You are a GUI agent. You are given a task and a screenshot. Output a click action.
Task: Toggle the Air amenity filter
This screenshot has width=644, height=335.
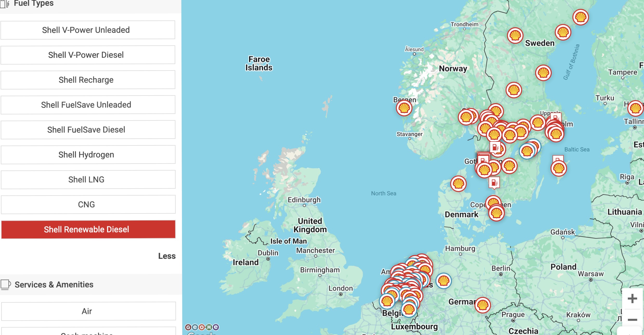click(x=88, y=311)
